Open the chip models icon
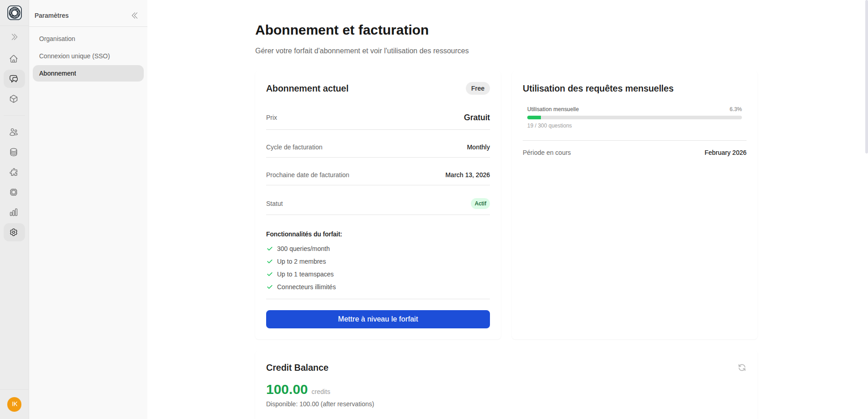The image size is (868, 419). pyautogui.click(x=14, y=192)
